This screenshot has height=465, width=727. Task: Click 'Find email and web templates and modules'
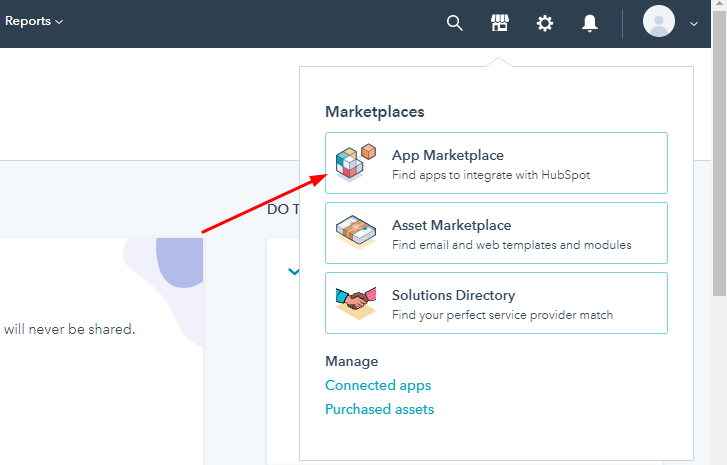click(511, 245)
